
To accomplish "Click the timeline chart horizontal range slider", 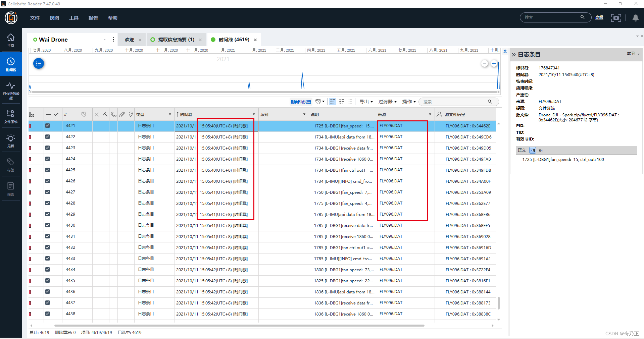I will 264,92.
